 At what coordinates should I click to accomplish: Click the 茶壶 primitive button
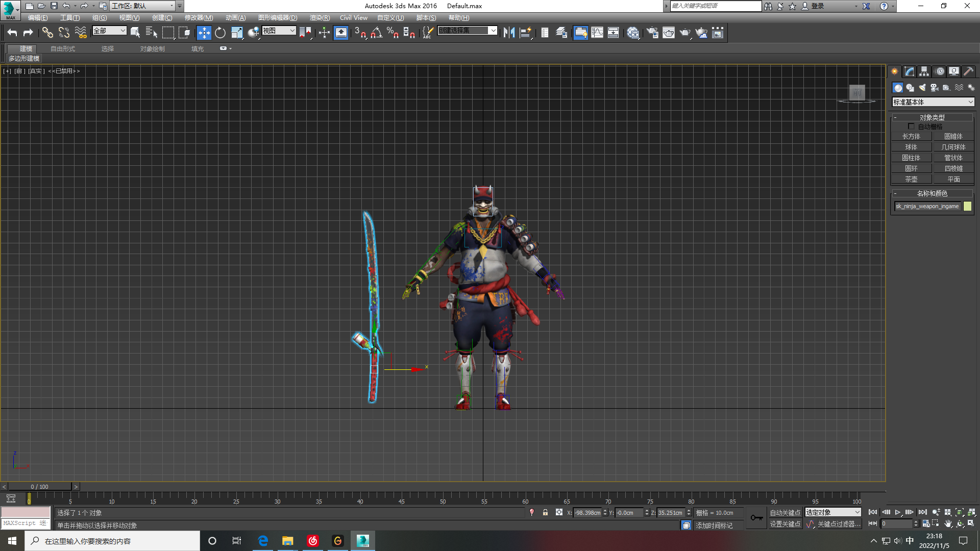click(x=911, y=179)
